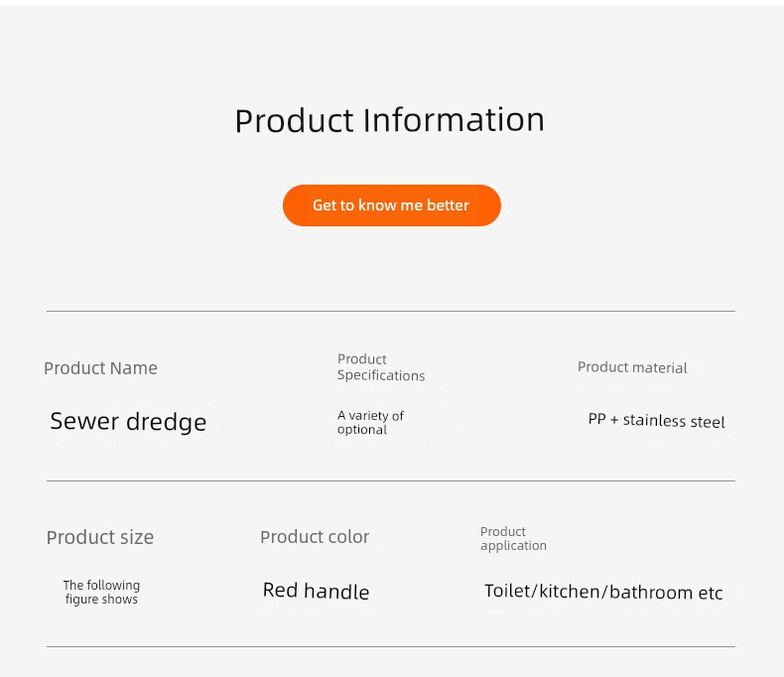Click the word 'Information' in the title

[x=454, y=120]
